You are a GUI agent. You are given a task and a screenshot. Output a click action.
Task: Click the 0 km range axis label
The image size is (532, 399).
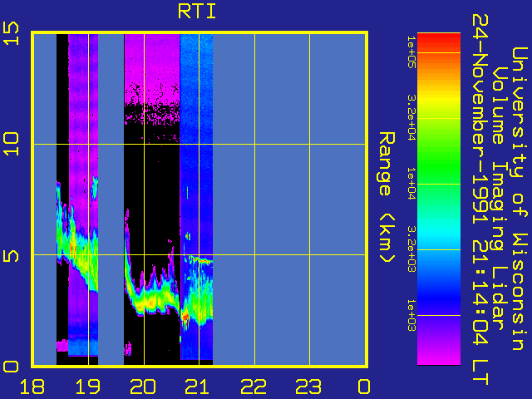[x=11, y=367]
